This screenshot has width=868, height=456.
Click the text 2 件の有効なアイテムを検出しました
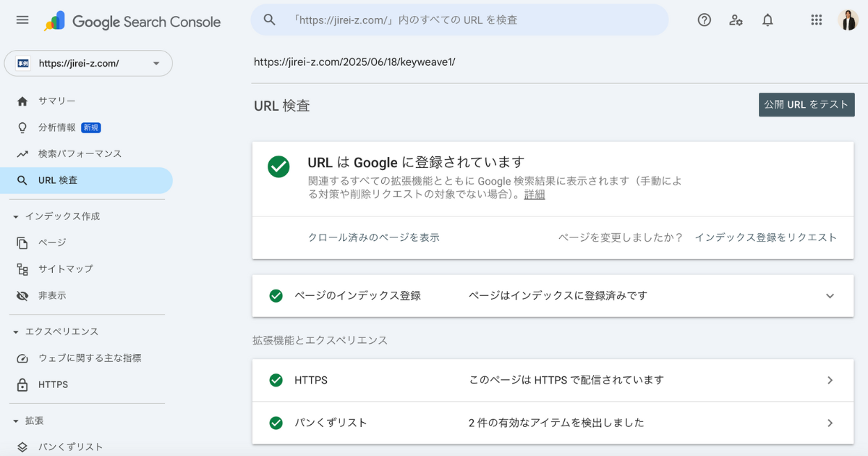pyautogui.click(x=556, y=423)
